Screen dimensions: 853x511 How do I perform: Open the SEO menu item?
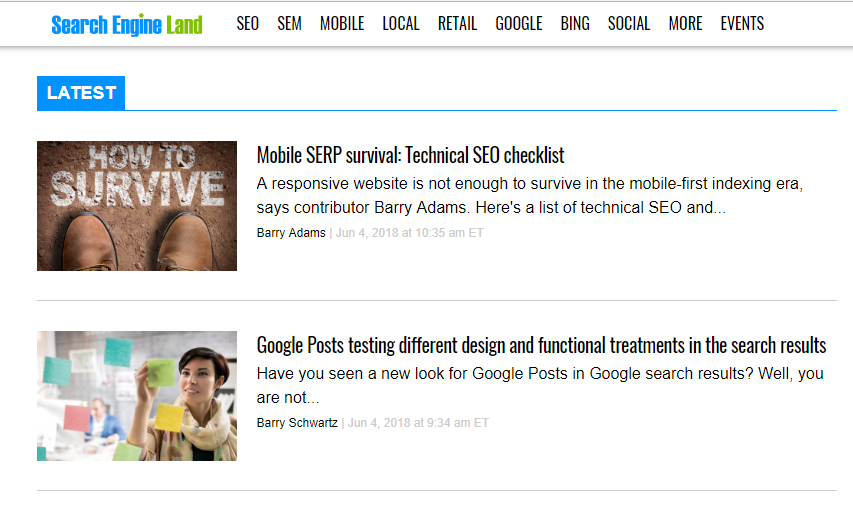click(x=248, y=23)
